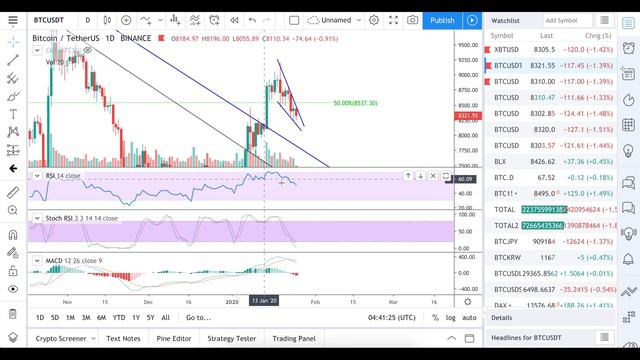Toggle stay in drawing mode
640x360 pixels.
(x=13, y=253)
